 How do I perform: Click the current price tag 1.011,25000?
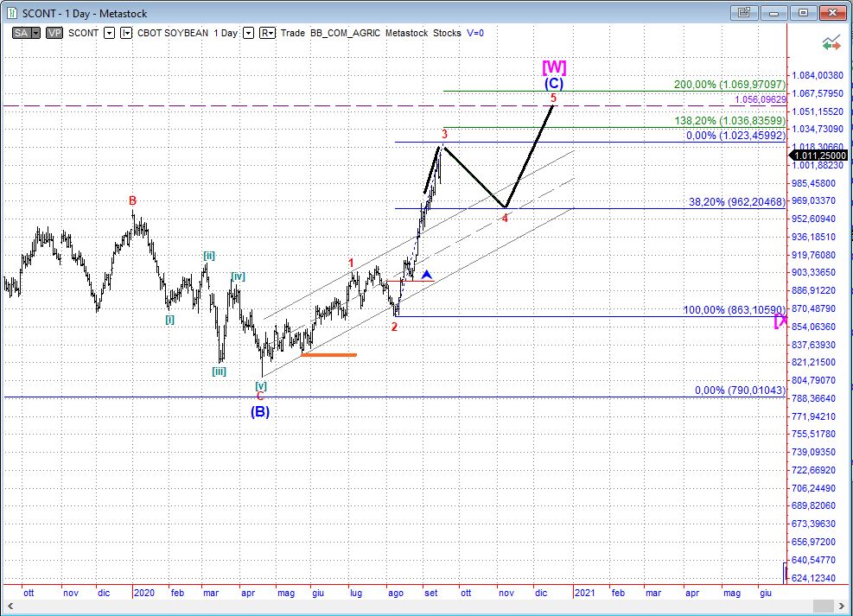[818, 156]
